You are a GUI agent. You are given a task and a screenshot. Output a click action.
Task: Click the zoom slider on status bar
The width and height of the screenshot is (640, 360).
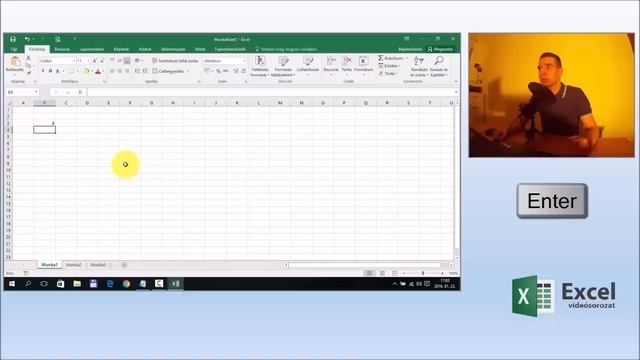[x=423, y=273]
